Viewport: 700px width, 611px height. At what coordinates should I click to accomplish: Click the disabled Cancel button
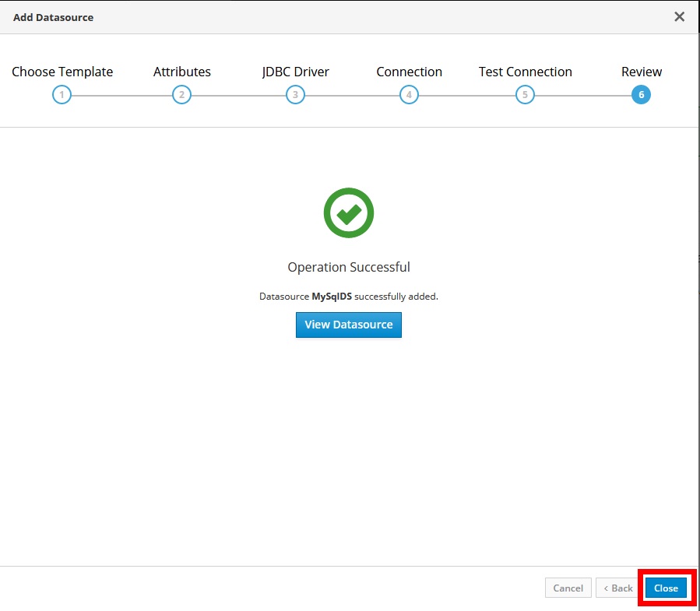coord(568,588)
